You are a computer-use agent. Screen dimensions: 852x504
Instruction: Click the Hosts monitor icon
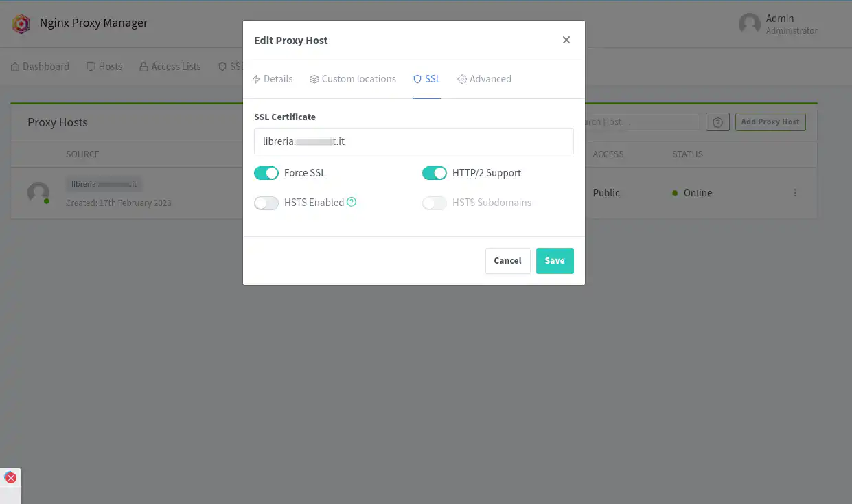(x=91, y=67)
